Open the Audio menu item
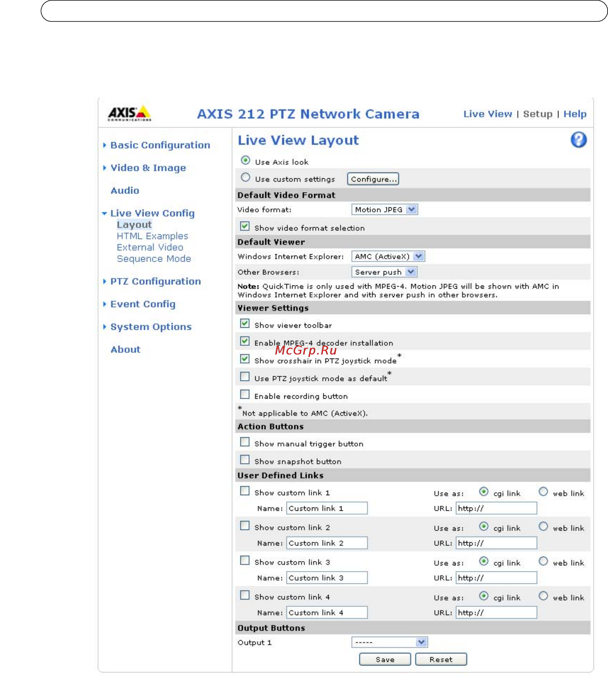This screenshot has height=700, width=608. (x=125, y=191)
